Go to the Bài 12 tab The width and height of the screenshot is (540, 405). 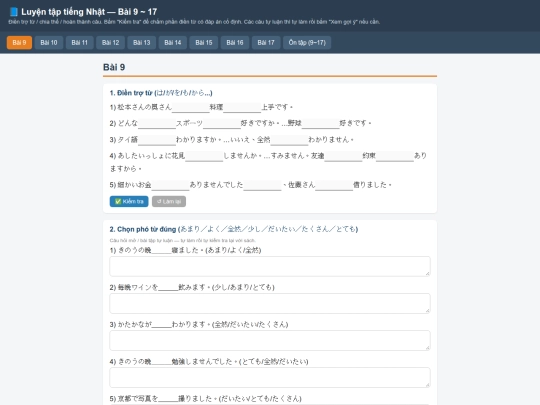(111, 43)
